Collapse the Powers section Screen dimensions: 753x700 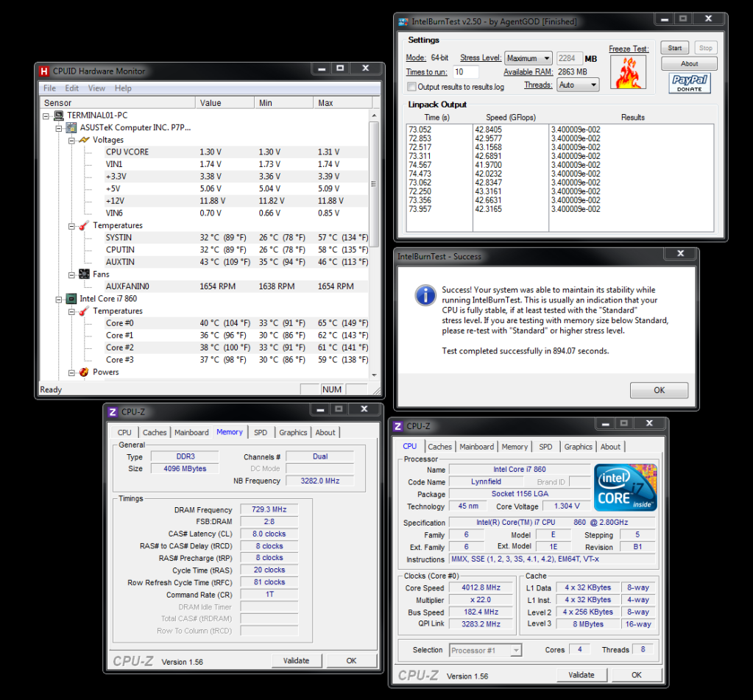click(71, 373)
